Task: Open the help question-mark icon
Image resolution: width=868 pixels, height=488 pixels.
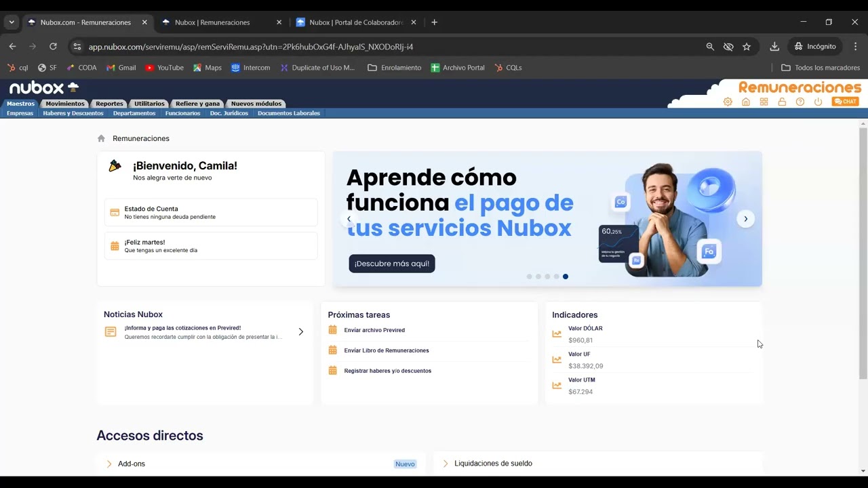Action: (800, 102)
